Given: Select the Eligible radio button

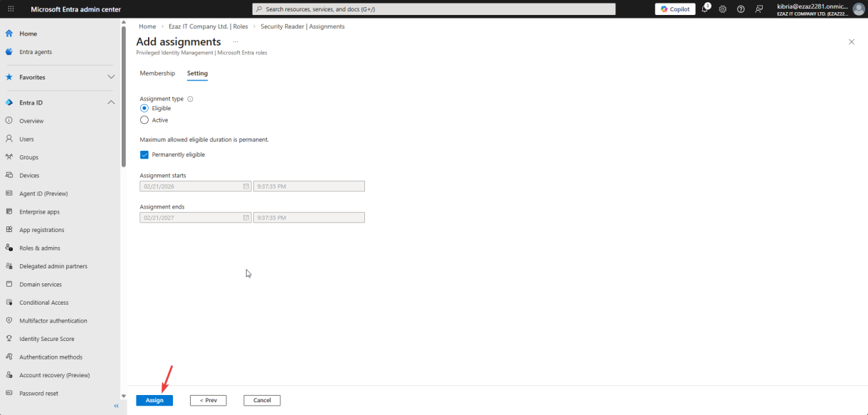Looking at the screenshot, I should click(144, 108).
